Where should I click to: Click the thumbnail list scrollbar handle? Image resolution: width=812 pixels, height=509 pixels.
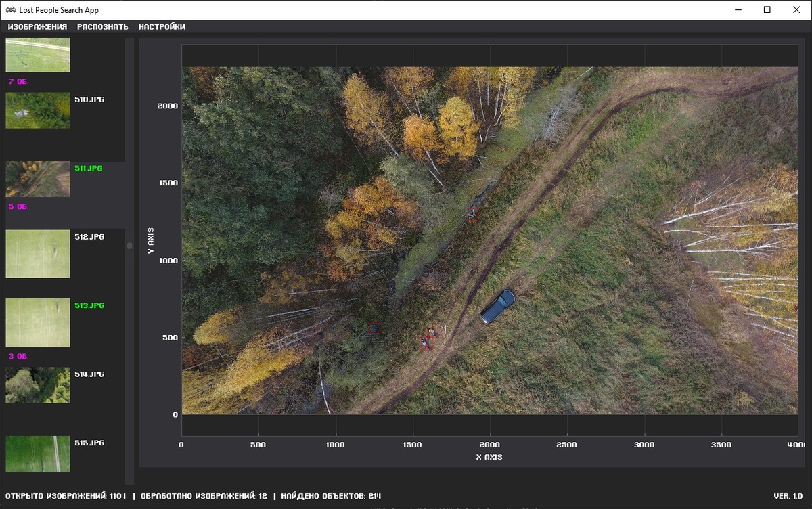(x=130, y=246)
